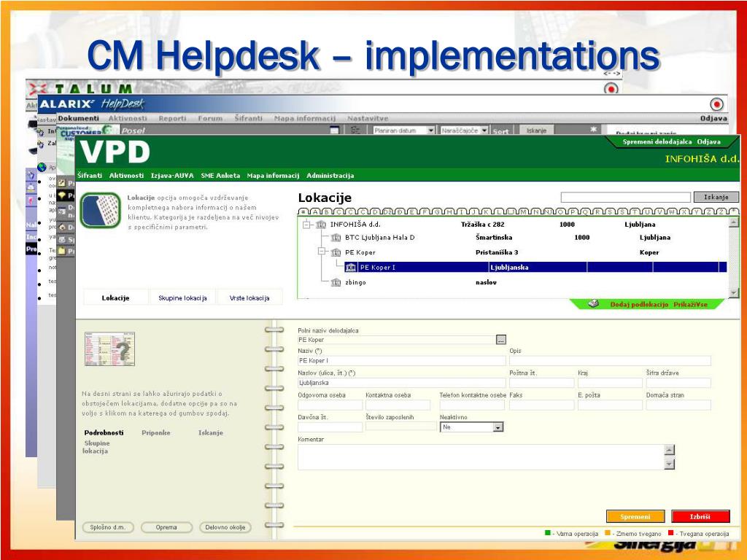Click the Delovno okolje button

[x=225, y=527]
